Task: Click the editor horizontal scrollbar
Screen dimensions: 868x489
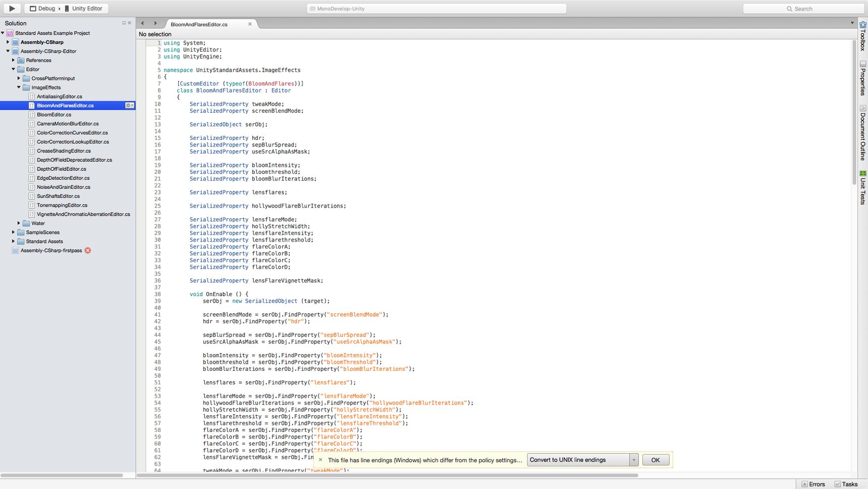Action: pyautogui.click(x=388, y=475)
